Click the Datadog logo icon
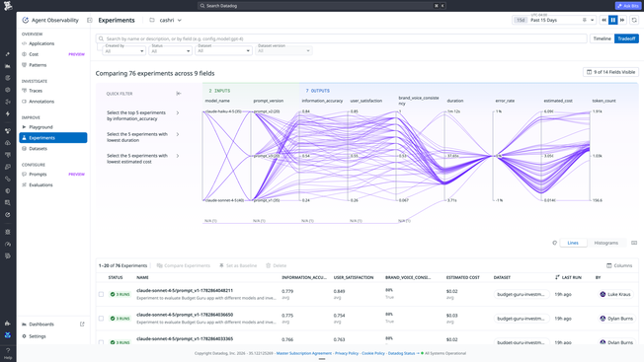This screenshot has width=644, height=362. 8,5
